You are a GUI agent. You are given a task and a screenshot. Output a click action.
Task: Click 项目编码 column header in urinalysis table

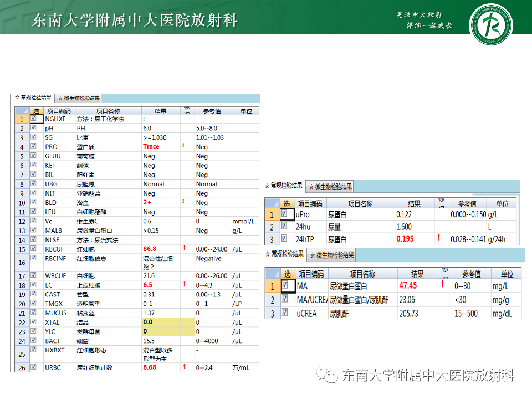pos(59,111)
